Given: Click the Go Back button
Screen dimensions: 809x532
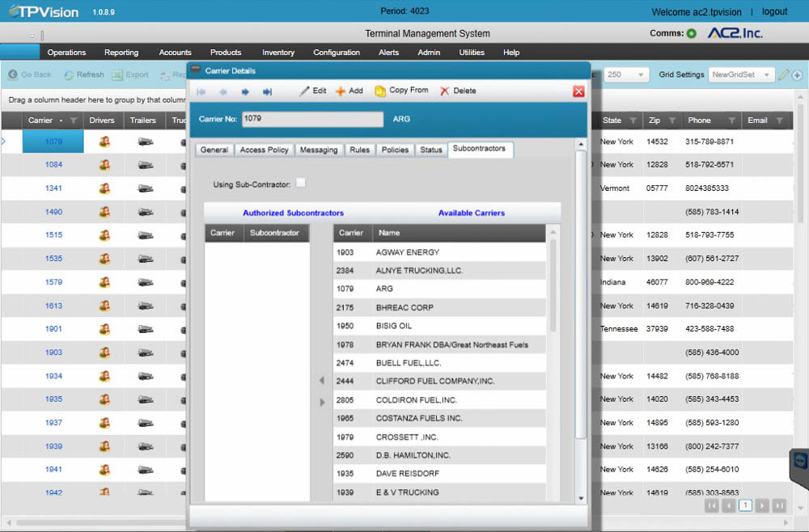Looking at the screenshot, I should (x=30, y=74).
